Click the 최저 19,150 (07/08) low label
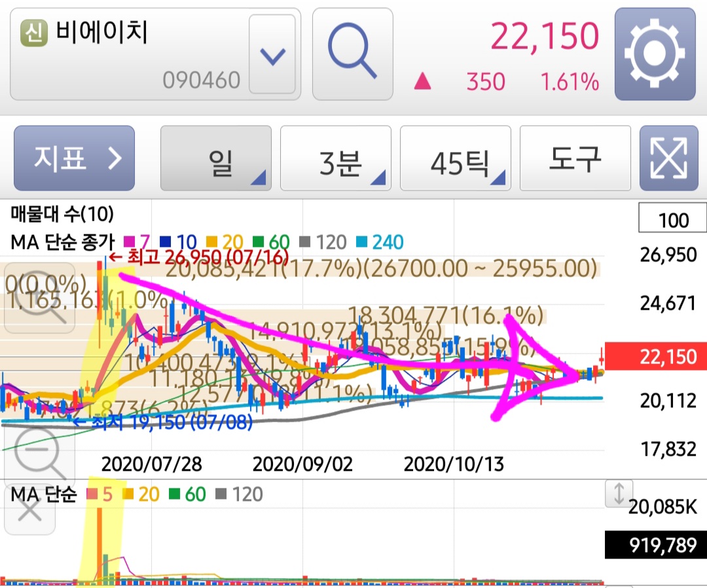This screenshot has width=707, height=588. click(x=162, y=422)
